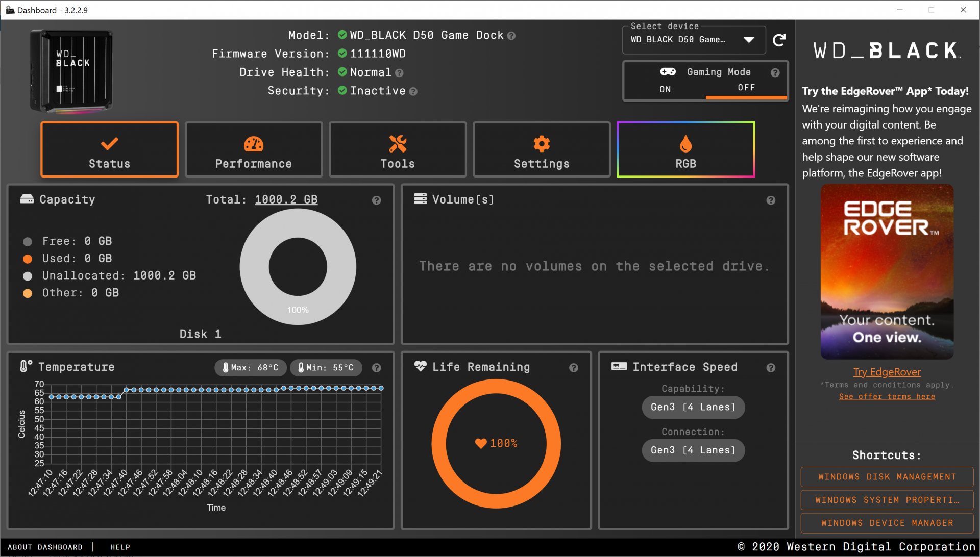Click the Temperature panel help icon
980x557 pixels.
(x=377, y=368)
